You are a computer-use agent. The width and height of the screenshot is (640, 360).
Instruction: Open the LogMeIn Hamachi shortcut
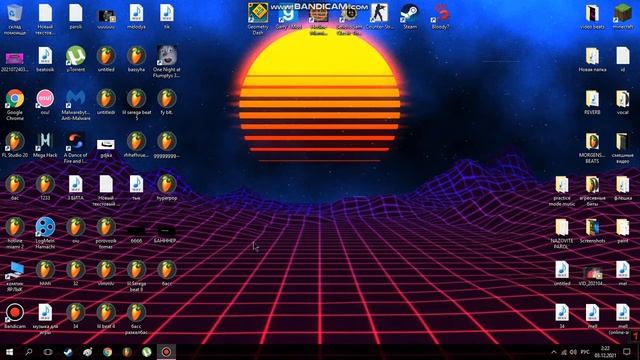point(45,233)
